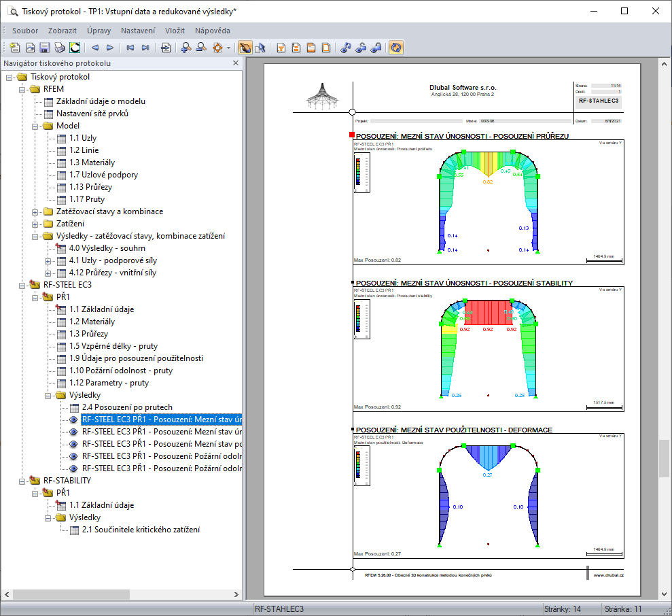This screenshot has height=616, width=672.
Task: Click the Save icon in the toolbar
Action: click(x=45, y=48)
